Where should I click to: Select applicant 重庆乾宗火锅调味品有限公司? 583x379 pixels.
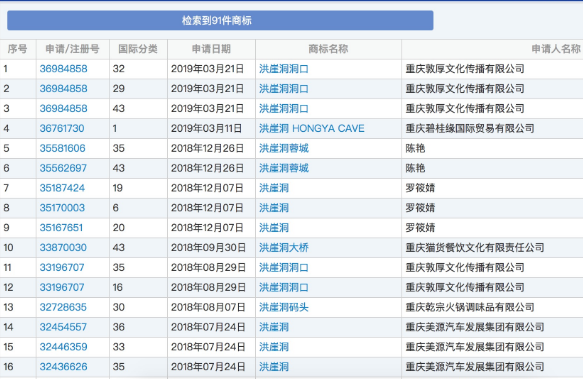point(470,307)
